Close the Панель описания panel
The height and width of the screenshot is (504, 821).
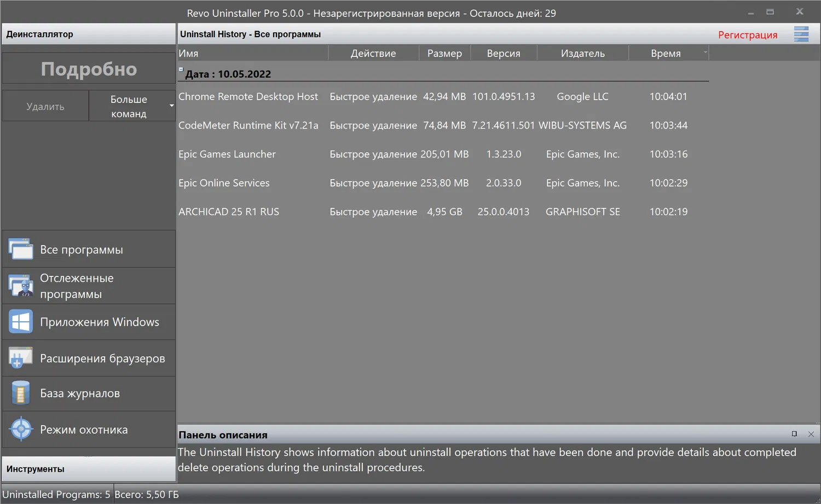click(x=811, y=434)
